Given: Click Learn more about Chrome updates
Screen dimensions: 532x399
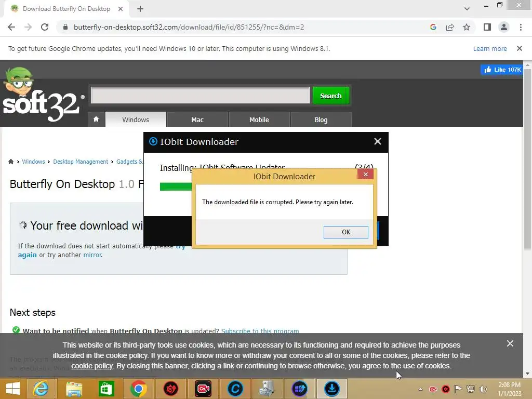Looking at the screenshot, I should pos(490,48).
